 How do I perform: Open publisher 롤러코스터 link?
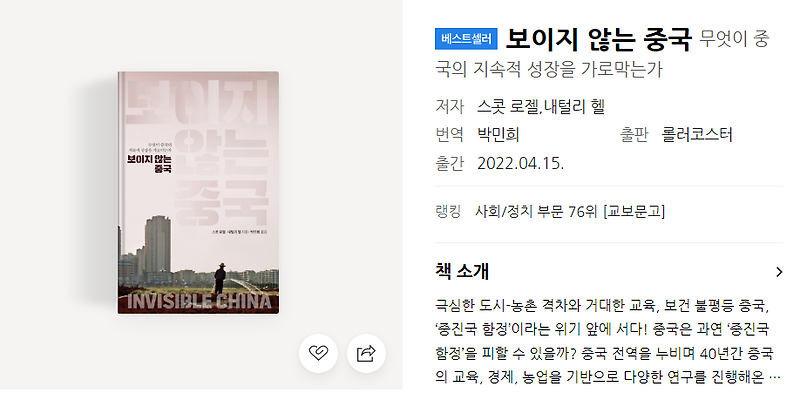tap(697, 135)
